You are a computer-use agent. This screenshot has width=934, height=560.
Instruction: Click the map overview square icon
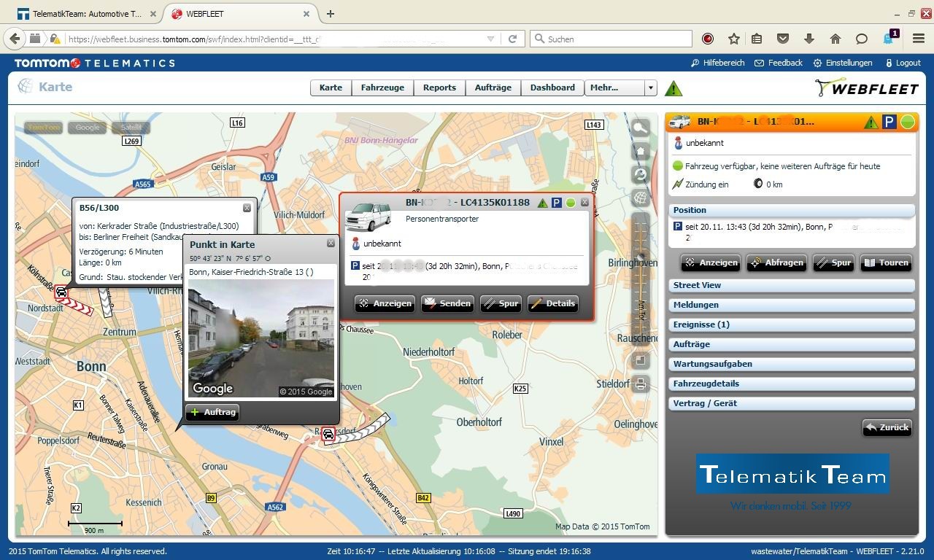(640, 360)
